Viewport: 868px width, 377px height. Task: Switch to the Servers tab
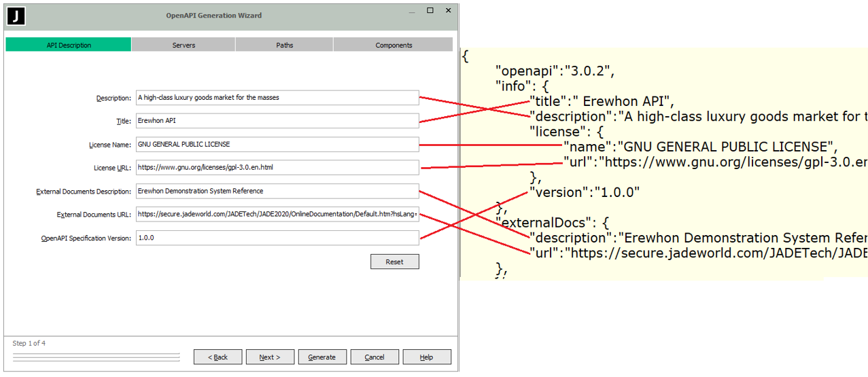click(184, 45)
